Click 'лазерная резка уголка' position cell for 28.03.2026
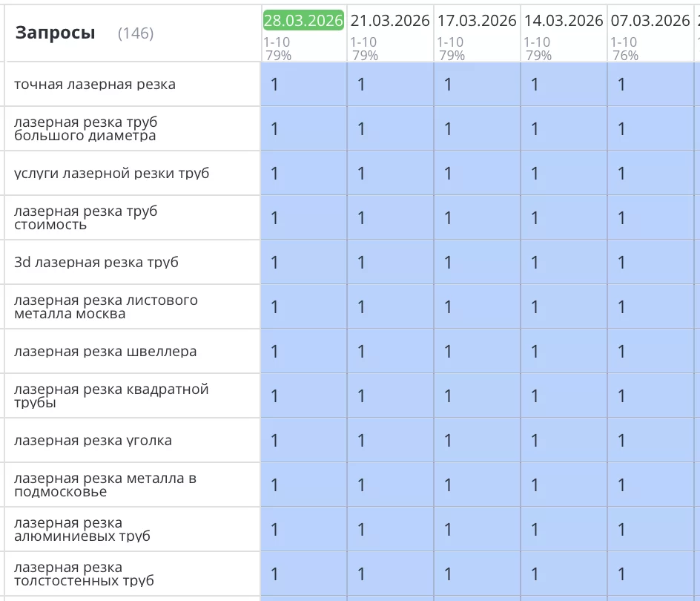This screenshot has height=601, width=700. pos(303,441)
